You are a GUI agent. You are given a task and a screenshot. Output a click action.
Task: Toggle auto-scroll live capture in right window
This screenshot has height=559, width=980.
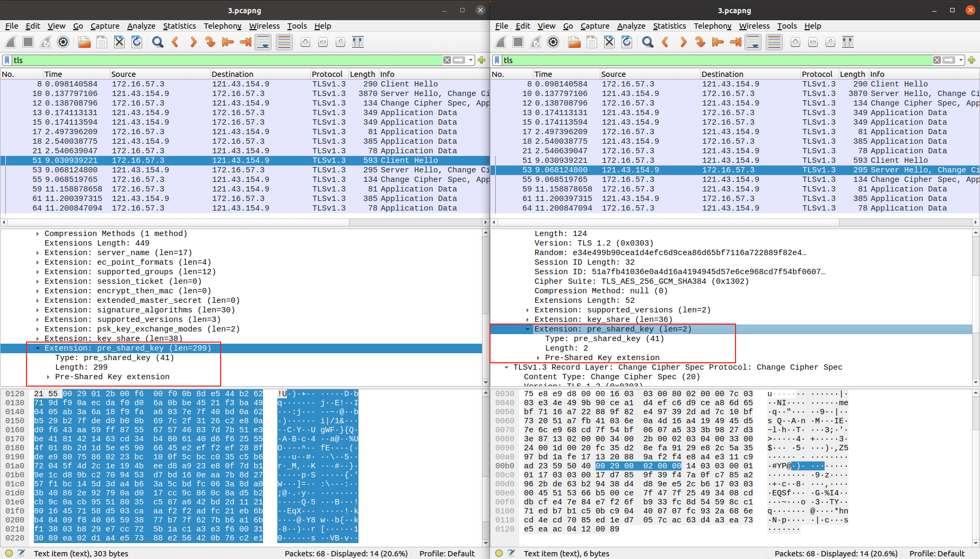[x=753, y=42]
